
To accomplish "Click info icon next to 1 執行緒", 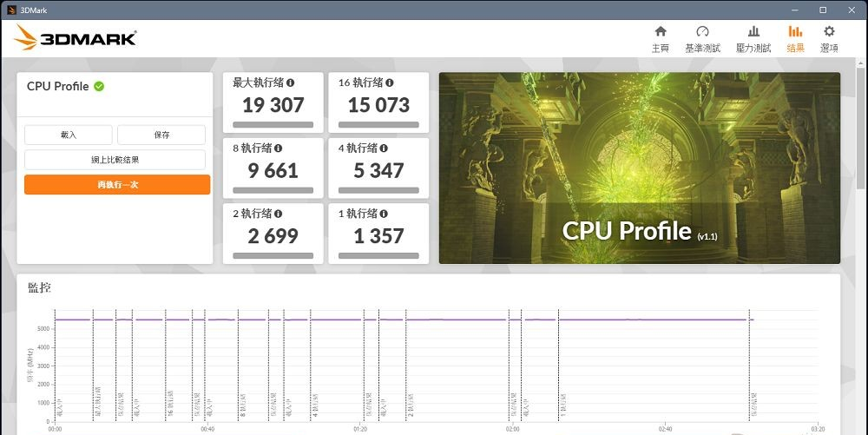I will pyautogui.click(x=384, y=213).
